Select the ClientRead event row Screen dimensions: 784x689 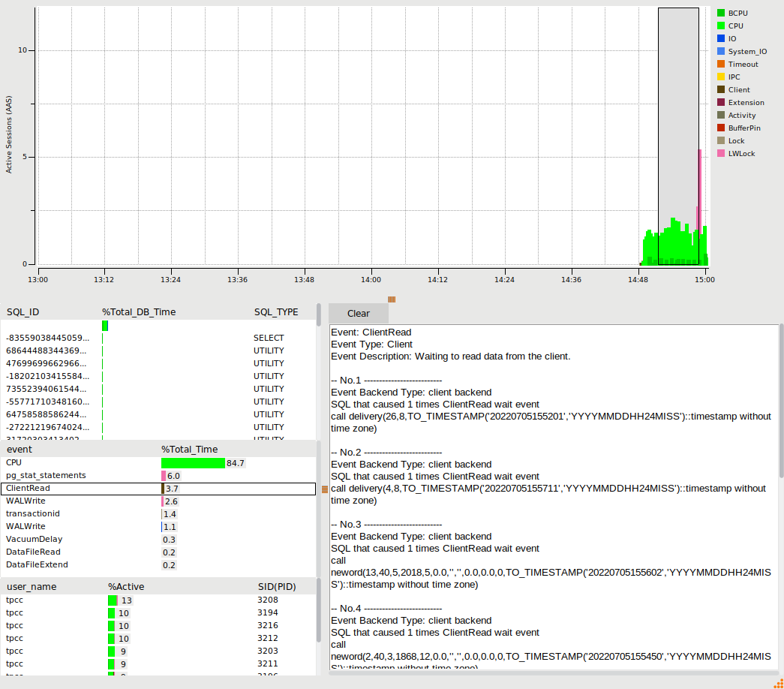tap(158, 489)
